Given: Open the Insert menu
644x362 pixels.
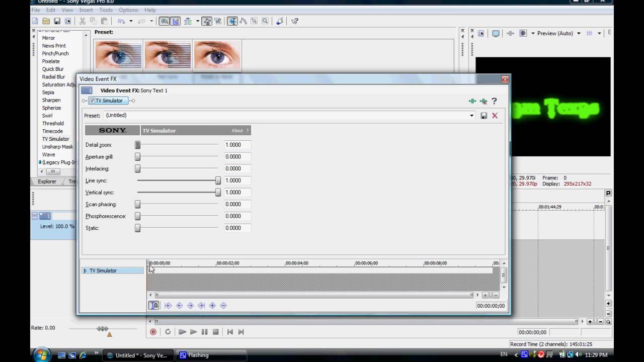Looking at the screenshot, I should pyautogui.click(x=86, y=10).
